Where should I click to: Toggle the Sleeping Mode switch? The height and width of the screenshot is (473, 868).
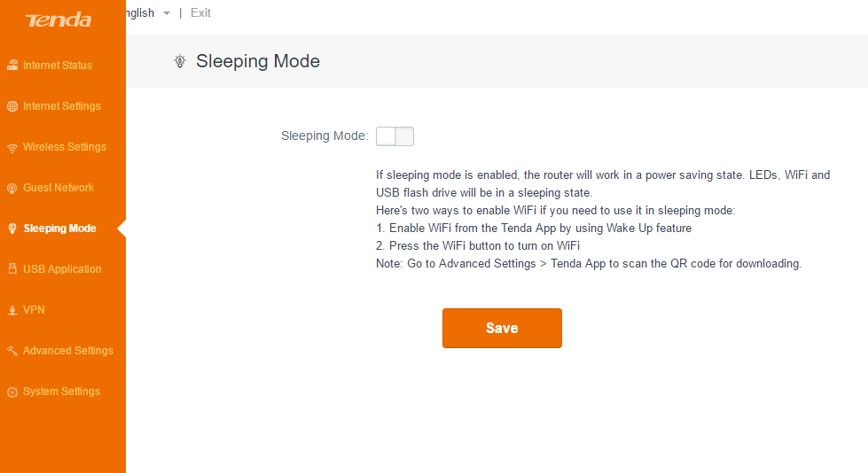[395, 136]
